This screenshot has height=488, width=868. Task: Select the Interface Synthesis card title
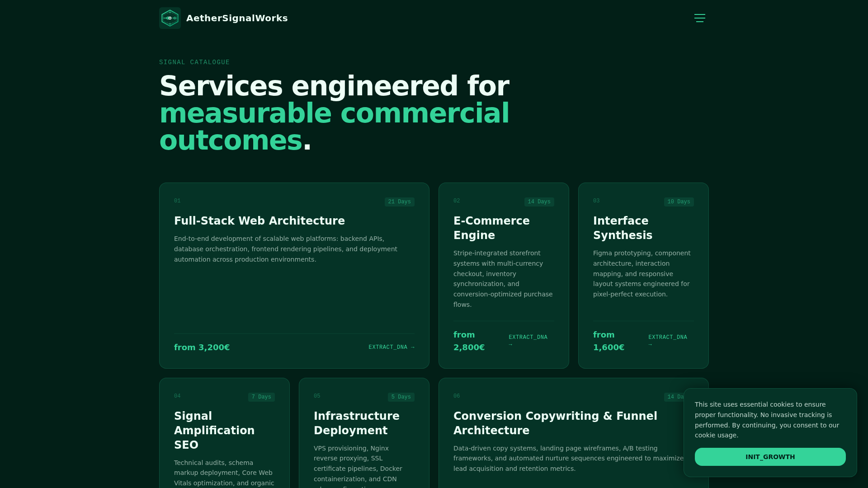623,228
